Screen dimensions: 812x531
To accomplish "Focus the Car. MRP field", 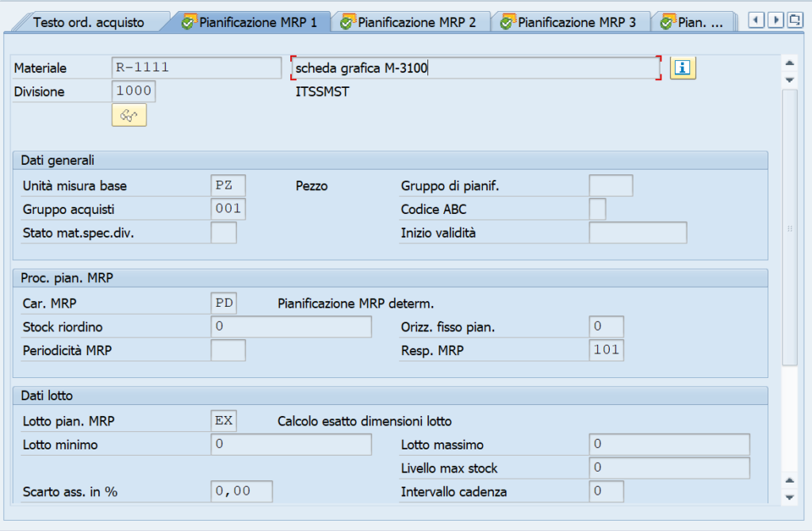I will [x=224, y=304].
